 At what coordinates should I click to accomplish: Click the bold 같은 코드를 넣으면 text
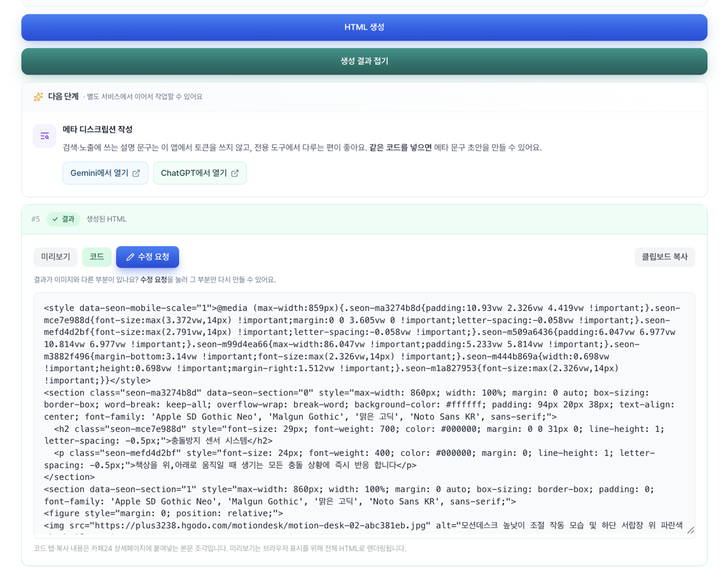point(400,147)
